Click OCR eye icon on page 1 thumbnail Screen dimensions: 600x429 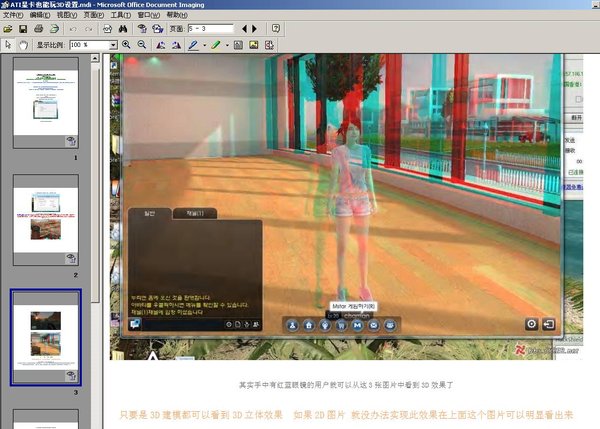click(x=71, y=141)
